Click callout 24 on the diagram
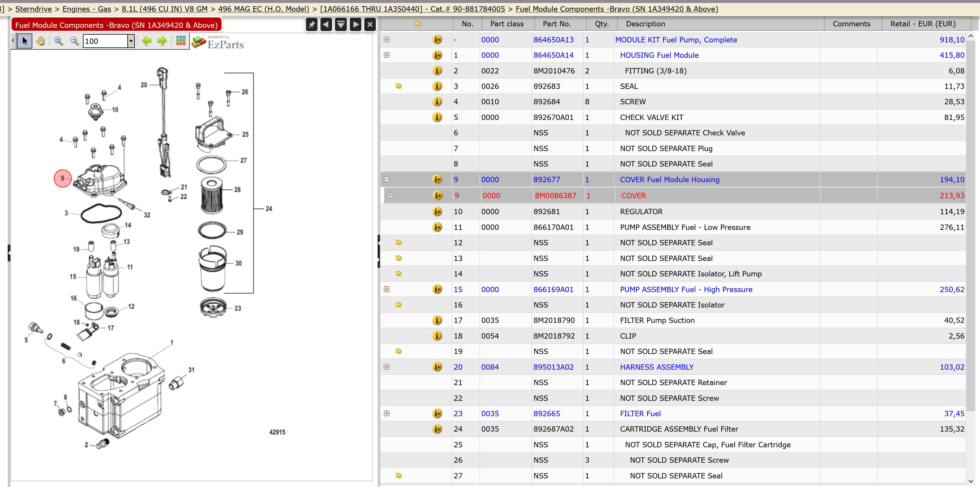Image resolution: width=980 pixels, height=487 pixels. [269, 209]
